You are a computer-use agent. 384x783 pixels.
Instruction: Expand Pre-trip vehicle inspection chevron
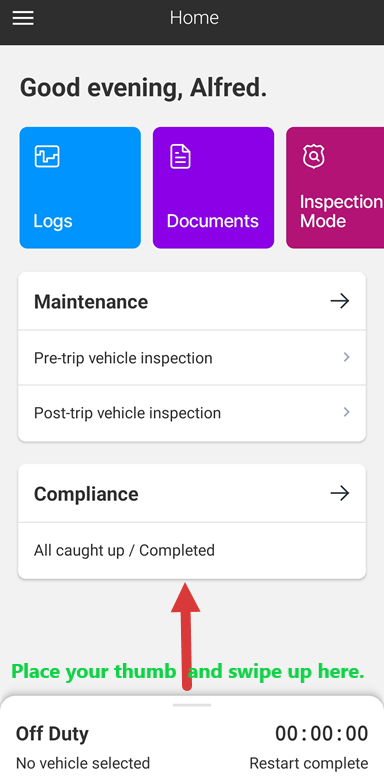[347, 357]
